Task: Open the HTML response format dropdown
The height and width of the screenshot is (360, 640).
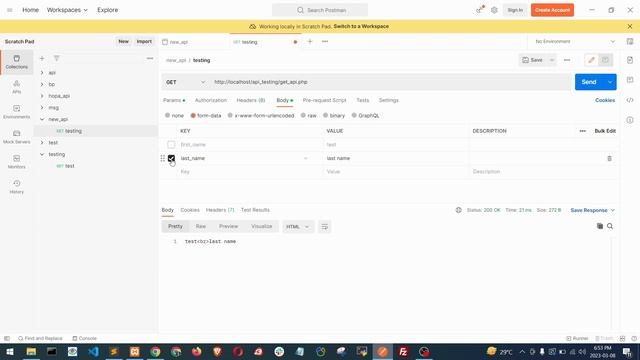Action: 297,227
